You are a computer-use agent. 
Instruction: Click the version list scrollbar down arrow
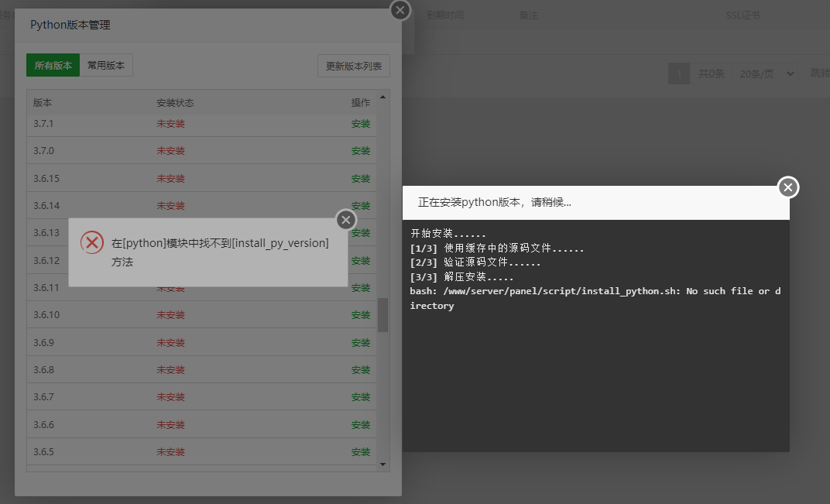pyautogui.click(x=382, y=465)
